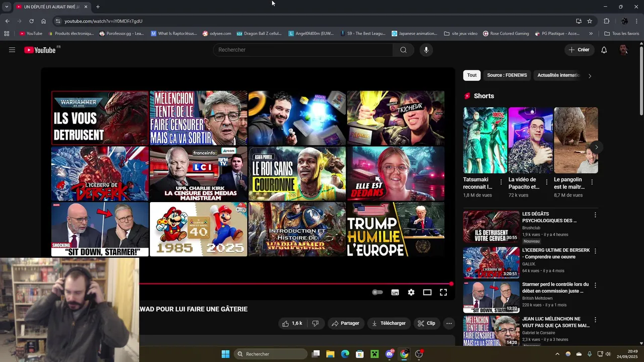Open the 'Rose Colored Gaming' bookmark
644x362 pixels.
click(x=506, y=34)
